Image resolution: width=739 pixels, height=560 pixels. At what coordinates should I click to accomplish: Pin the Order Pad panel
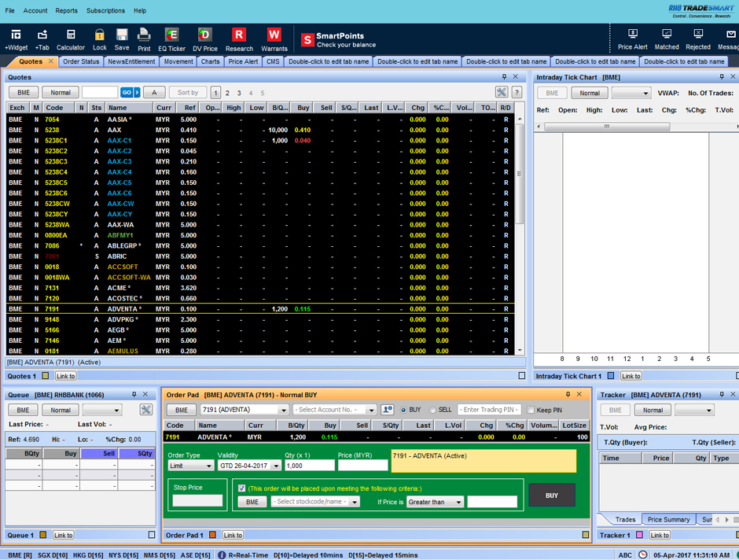(x=568, y=395)
